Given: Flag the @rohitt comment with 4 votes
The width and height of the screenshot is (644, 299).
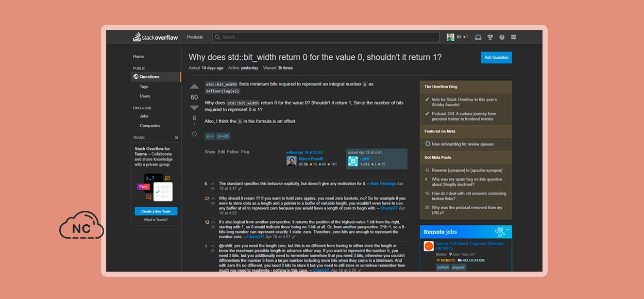Looking at the screenshot, I should coord(213,252).
